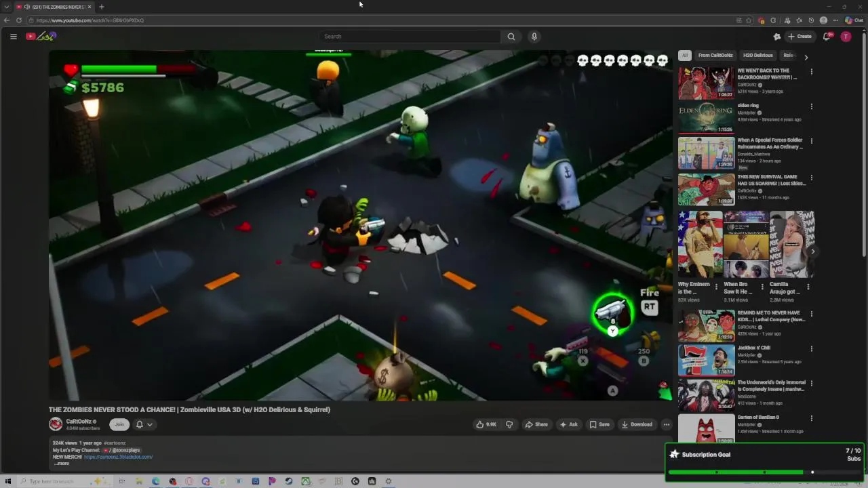
Task: Save video to a playlist
Action: [599, 424]
